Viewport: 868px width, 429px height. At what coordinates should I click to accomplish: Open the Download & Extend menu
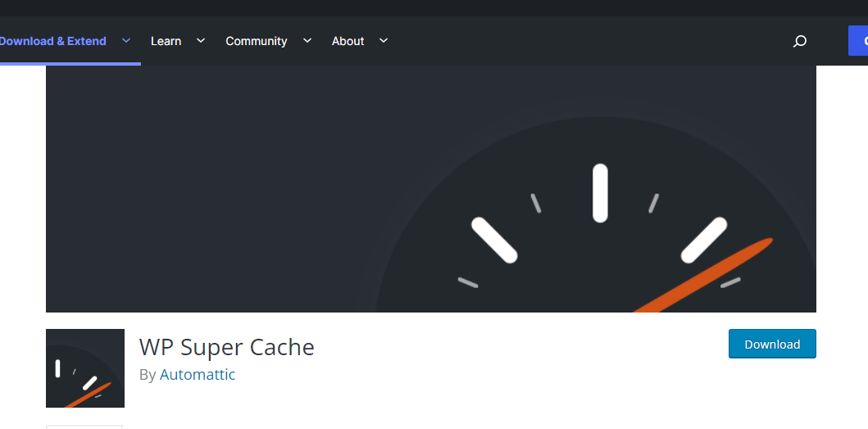point(53,41)
